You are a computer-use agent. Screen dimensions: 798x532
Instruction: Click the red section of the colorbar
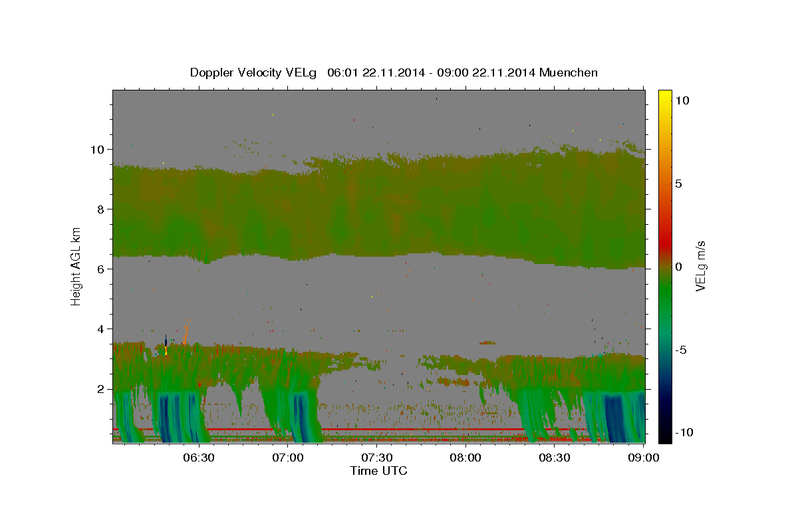[664, 243]
